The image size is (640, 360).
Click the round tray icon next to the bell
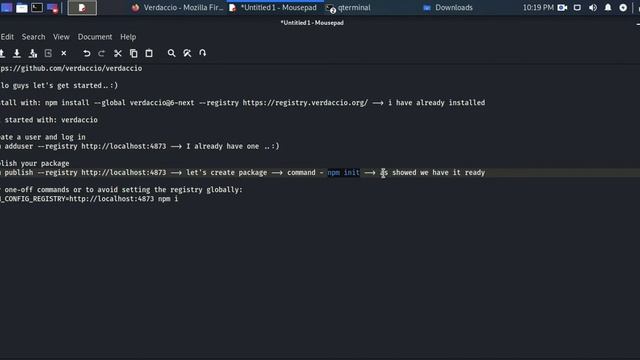click(623, 7)
